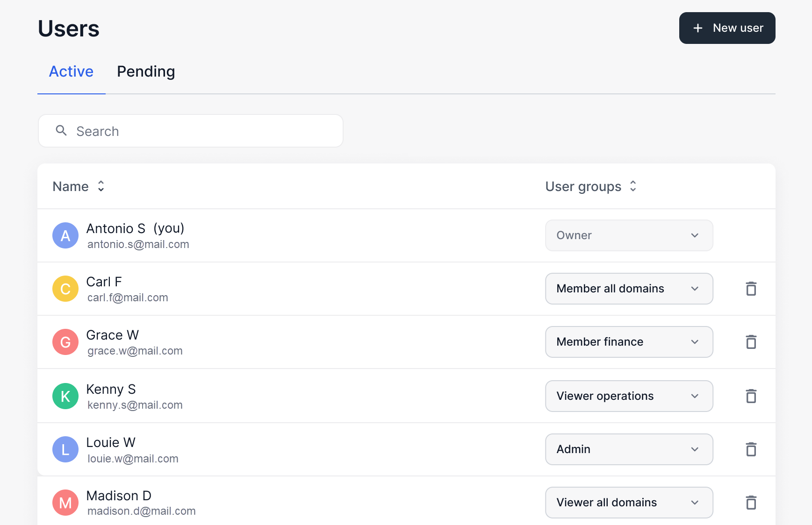The height and width of the screenshot is (525, 812).
Task: Click the trash icon next to Grace W
Action: tap(751, 342)
